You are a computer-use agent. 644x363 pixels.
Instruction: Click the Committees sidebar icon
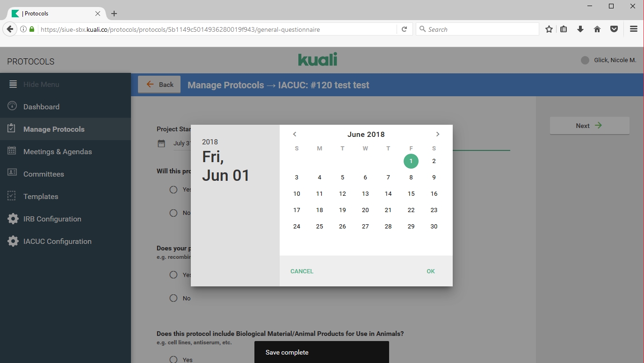click(13, 174)
